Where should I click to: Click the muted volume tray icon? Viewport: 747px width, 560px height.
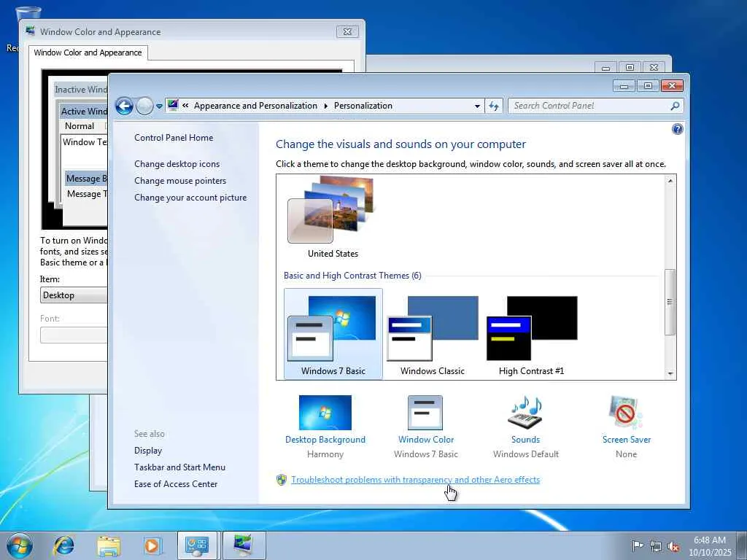673,546
